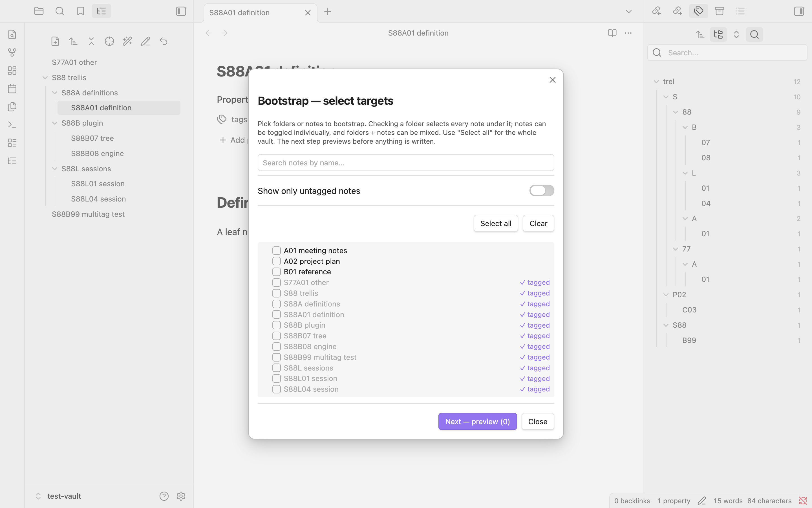The image size is (812, 508).
Task: Click the reveal active note target icon
Action: 109,41
